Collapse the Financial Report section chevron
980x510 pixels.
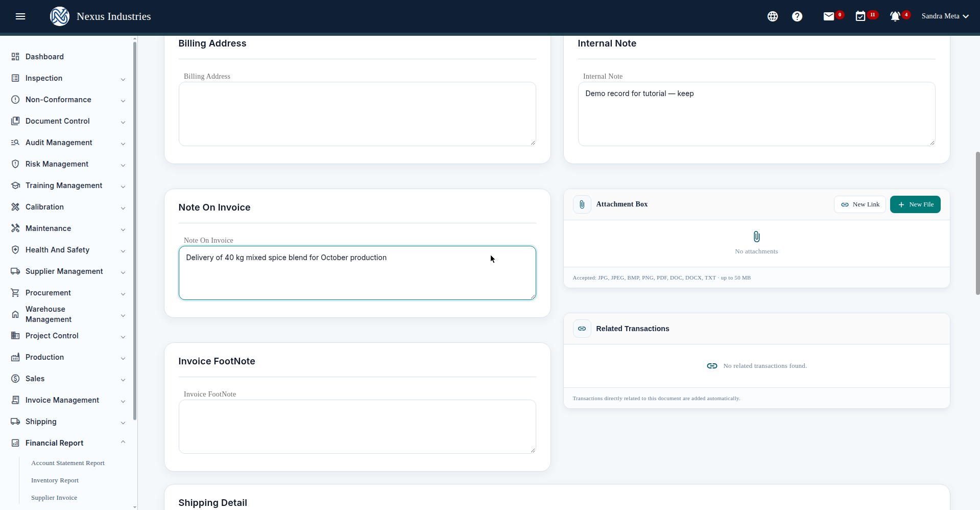click(x=123, y=442)
